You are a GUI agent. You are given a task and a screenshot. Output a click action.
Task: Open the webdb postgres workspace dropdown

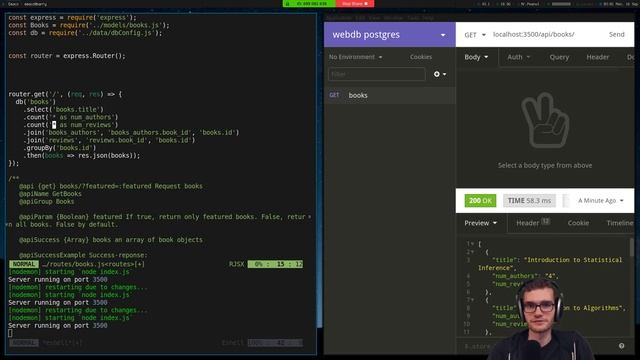tap(389, 35)
